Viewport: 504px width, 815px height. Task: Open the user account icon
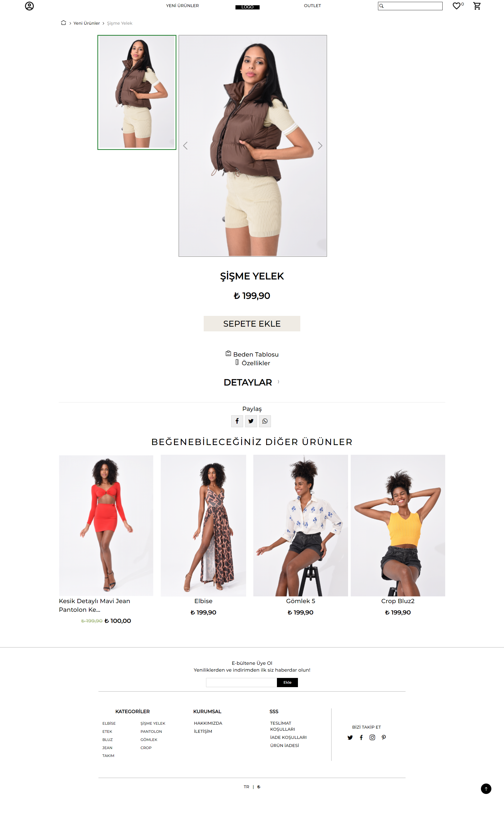click(29, 6)
